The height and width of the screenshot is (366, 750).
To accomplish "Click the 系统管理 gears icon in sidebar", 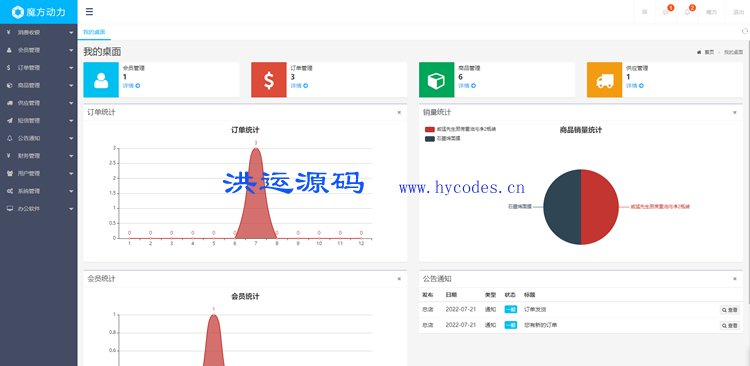I will [10, 191].
